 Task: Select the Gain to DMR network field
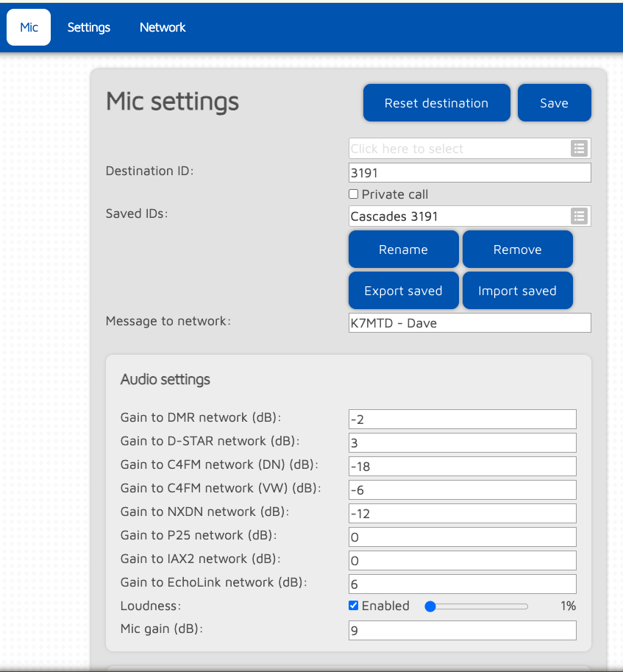point(462,420)
